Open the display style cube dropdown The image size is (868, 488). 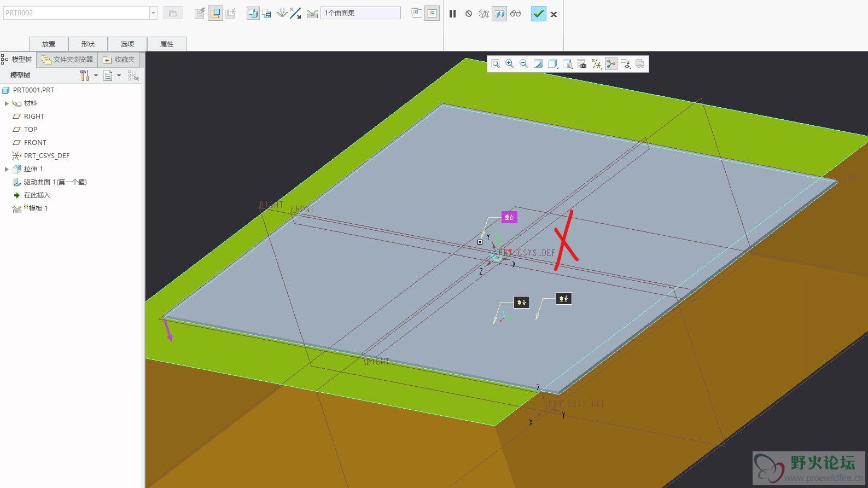[553, 64]
